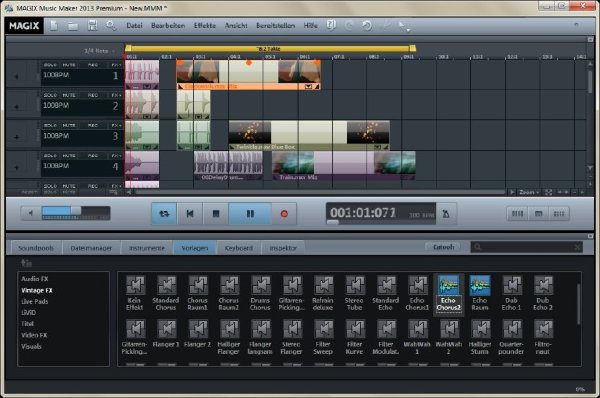This screenshot has width=600, height=398.
Task: Toggle REC on track 1
Action: pos(93,65)
